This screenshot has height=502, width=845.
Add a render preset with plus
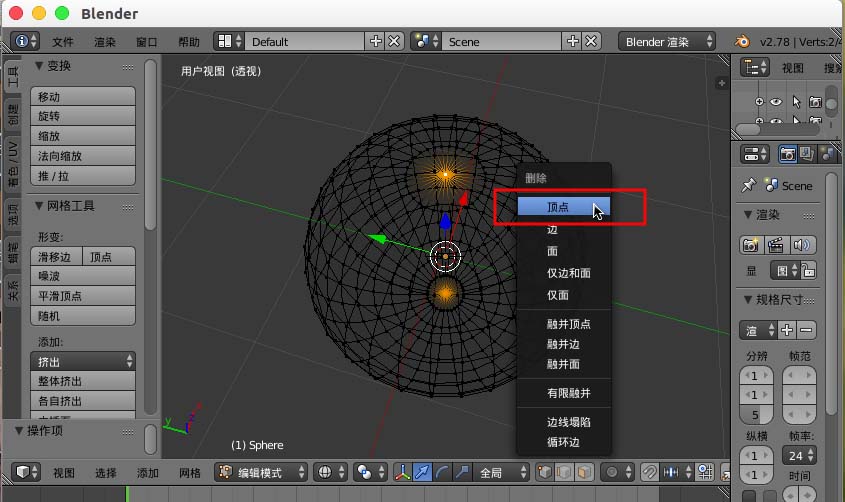click(x=786, y=330)
